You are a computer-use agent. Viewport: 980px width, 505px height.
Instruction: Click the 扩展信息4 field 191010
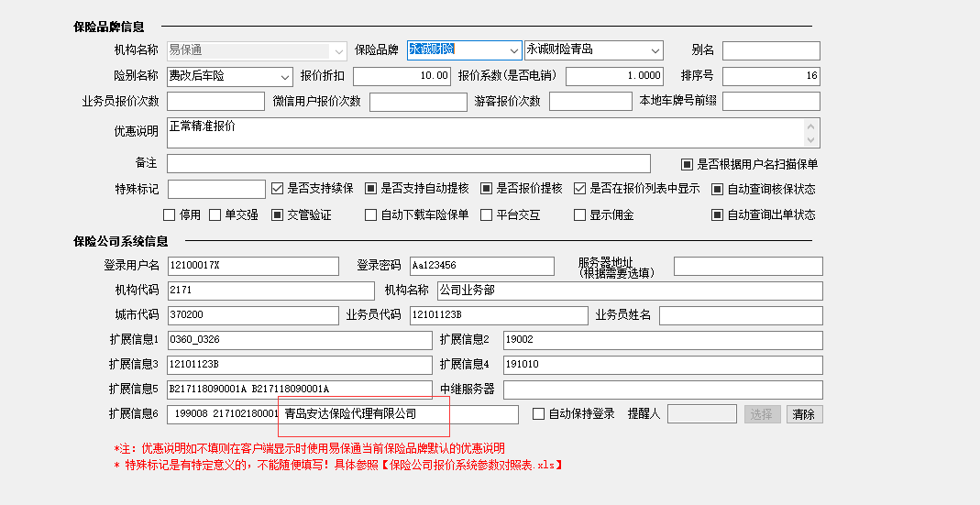[663, 365]
